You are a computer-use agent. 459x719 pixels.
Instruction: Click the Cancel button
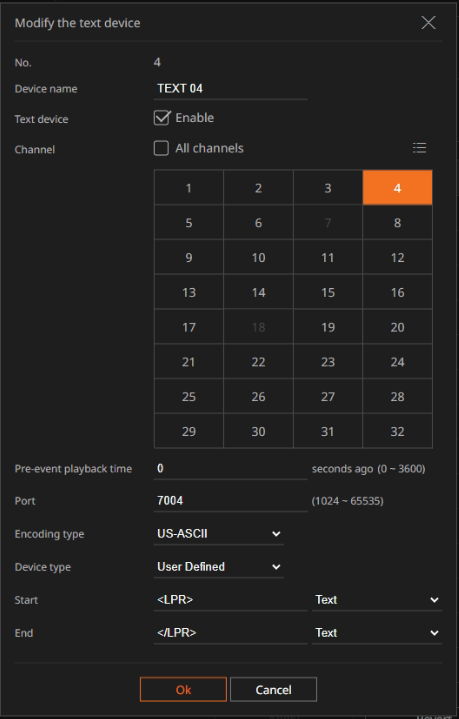273,690
